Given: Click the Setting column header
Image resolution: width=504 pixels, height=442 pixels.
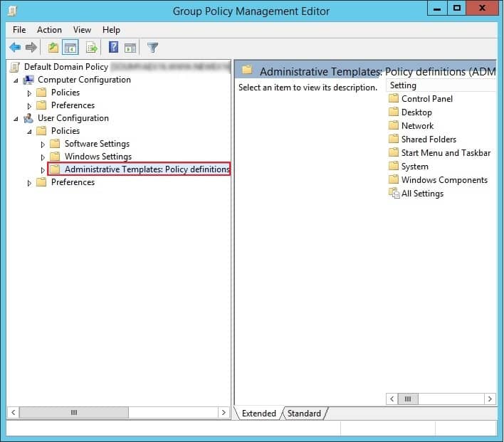Looking at the screenshot, I should click(x=441, y=85).
